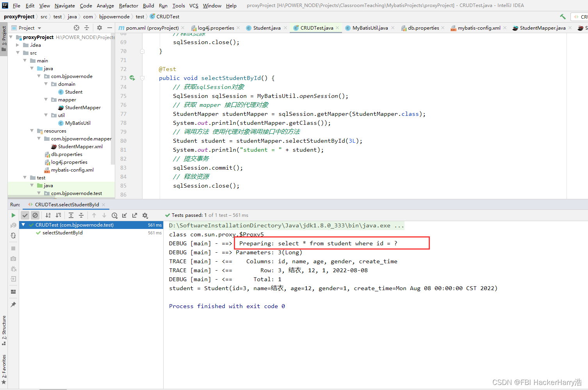Collapse the resources folder arrow
Viewport: 588px width, 390px height.
coord(32,131)
